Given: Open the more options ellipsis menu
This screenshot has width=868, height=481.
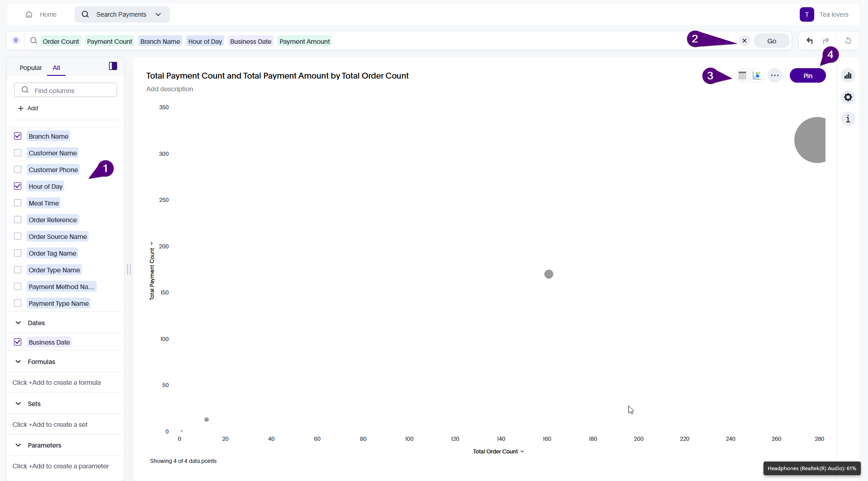Looking at the screenshot, I should pos(775,75).
